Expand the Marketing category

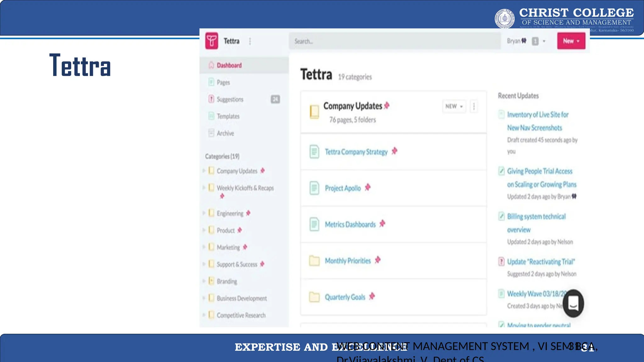point(204,247)
